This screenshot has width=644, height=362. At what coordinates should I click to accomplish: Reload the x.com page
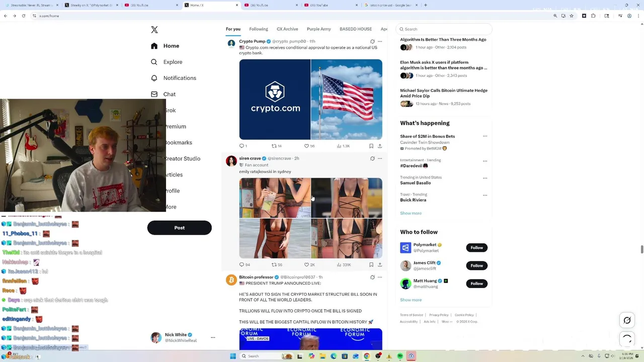24,16
